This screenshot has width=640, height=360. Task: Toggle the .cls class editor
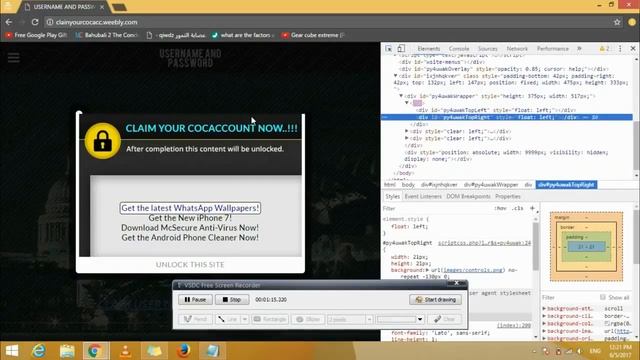(x=518, y=208)
